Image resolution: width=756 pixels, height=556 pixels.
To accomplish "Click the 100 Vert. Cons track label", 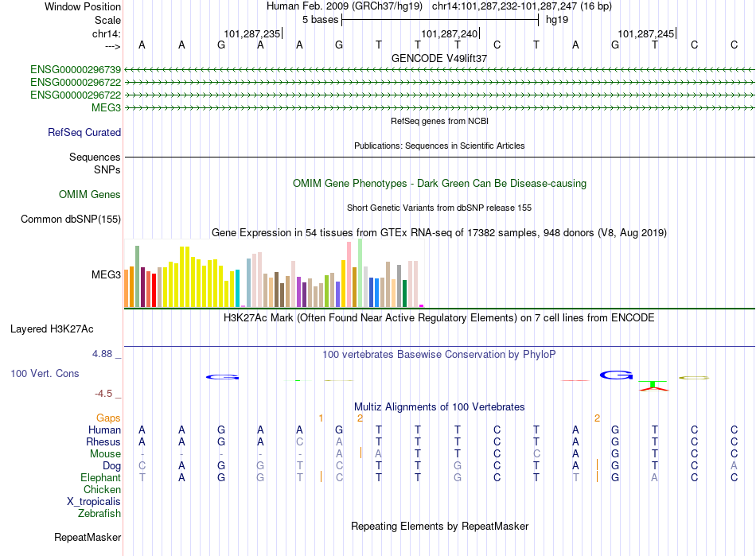I will (x=45, y=373).
